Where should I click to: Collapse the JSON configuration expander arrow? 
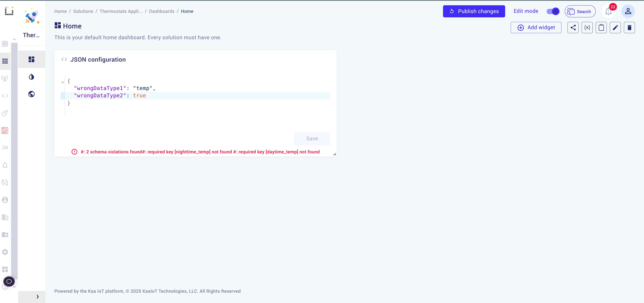click(x=63, y=82)
